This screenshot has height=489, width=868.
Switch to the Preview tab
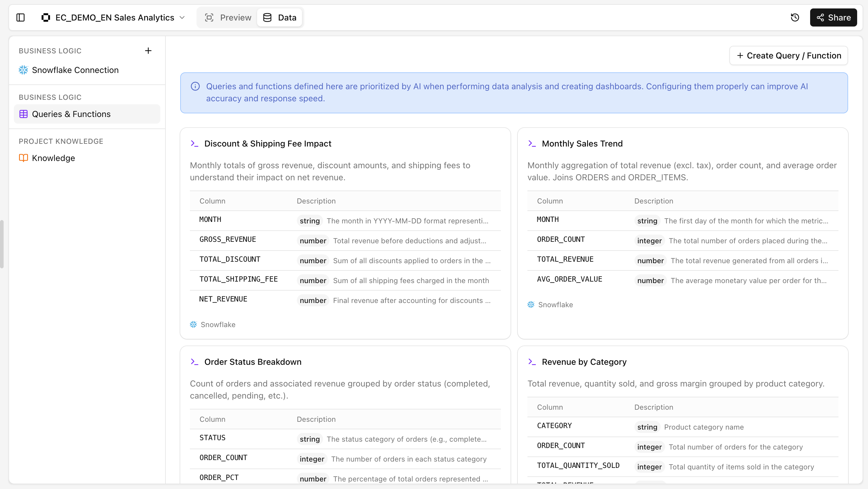pos(228,17)
